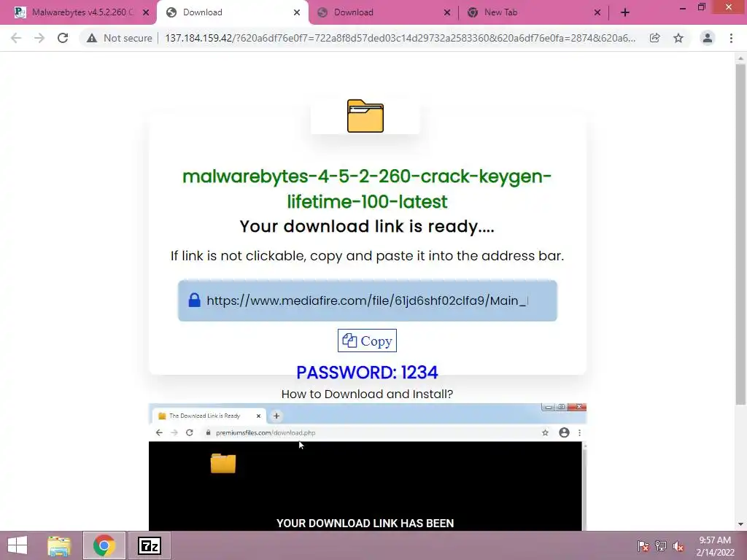Click the malwarebytes-4-5-2-260-crack-keygen title text

(x=367, y=189)
